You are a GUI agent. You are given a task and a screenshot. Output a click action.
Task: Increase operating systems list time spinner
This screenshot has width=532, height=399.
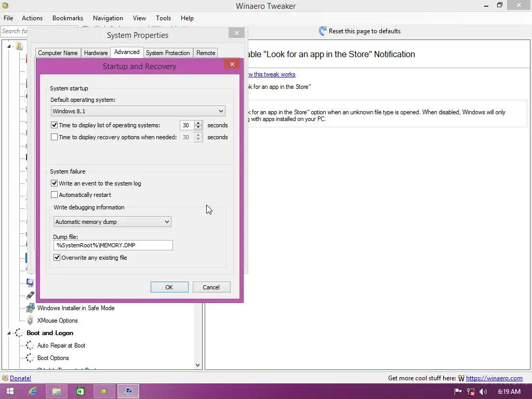(x=198, y=123)
